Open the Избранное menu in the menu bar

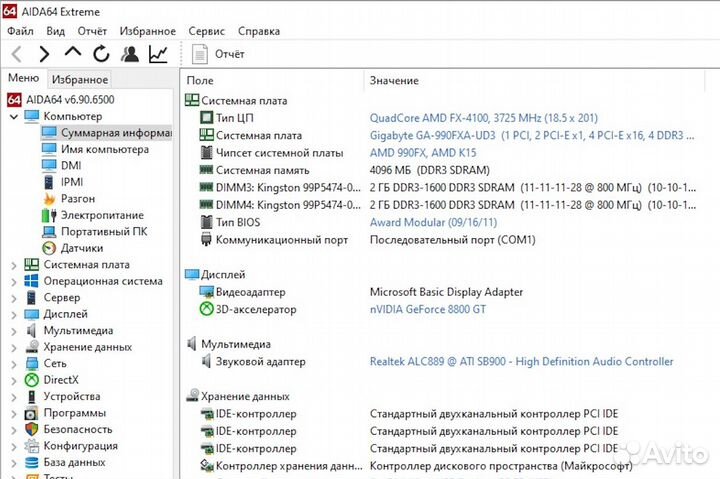147,31
